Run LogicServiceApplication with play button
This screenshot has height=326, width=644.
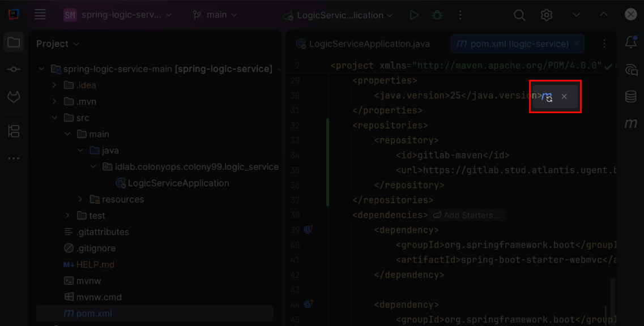[x=414, y=15]
